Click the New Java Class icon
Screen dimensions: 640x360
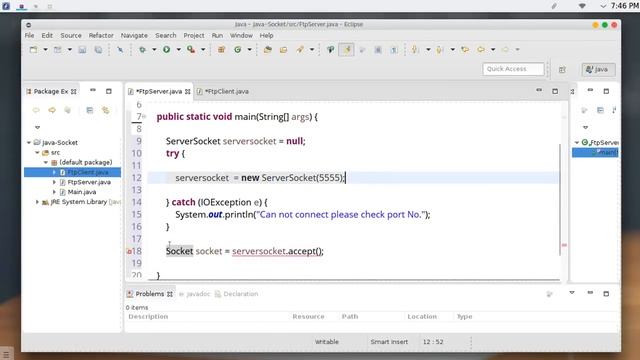tap(238, 49)
